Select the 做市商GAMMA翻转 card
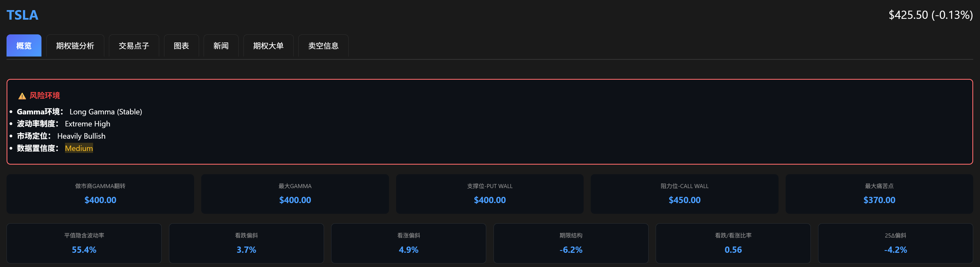 100,194
